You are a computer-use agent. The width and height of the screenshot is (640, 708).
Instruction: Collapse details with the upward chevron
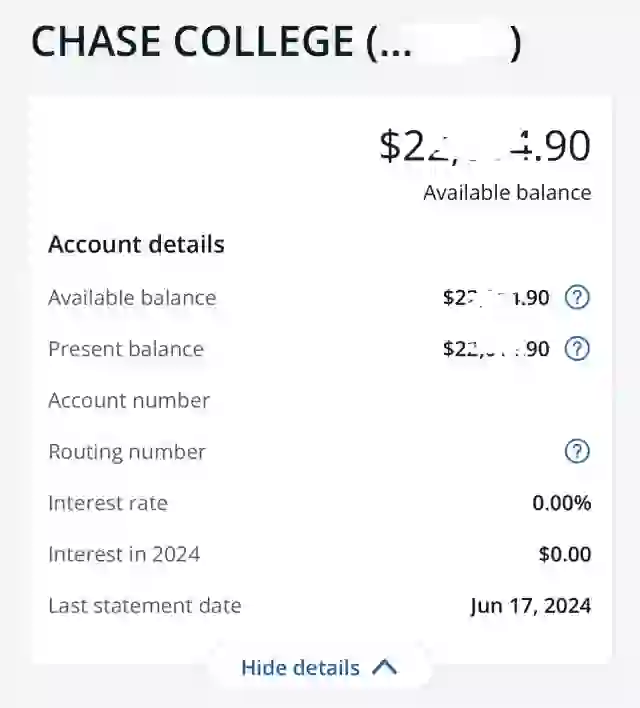click(384, 667)
